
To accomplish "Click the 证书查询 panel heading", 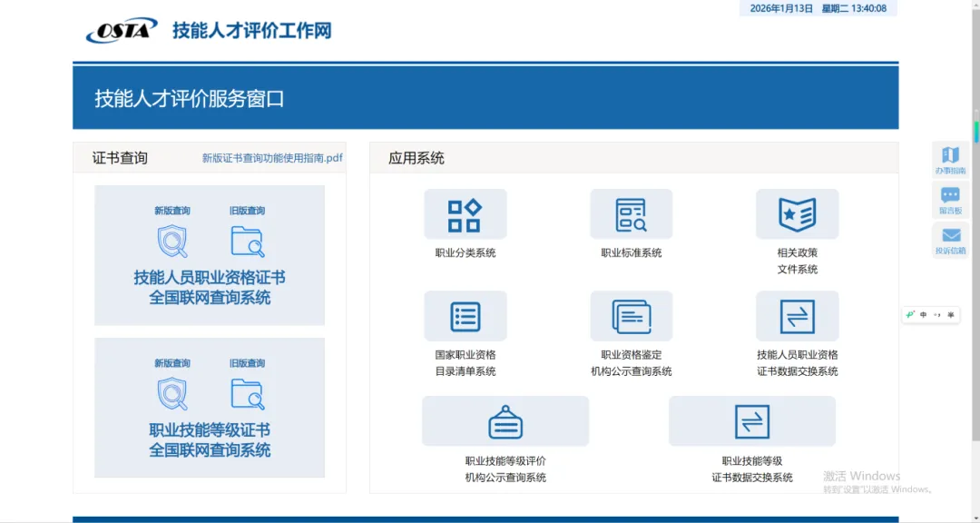I will 120,158.
